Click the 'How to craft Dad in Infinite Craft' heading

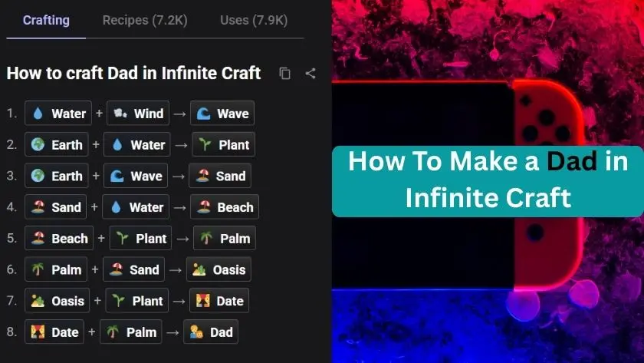click(x=133, y=73)
